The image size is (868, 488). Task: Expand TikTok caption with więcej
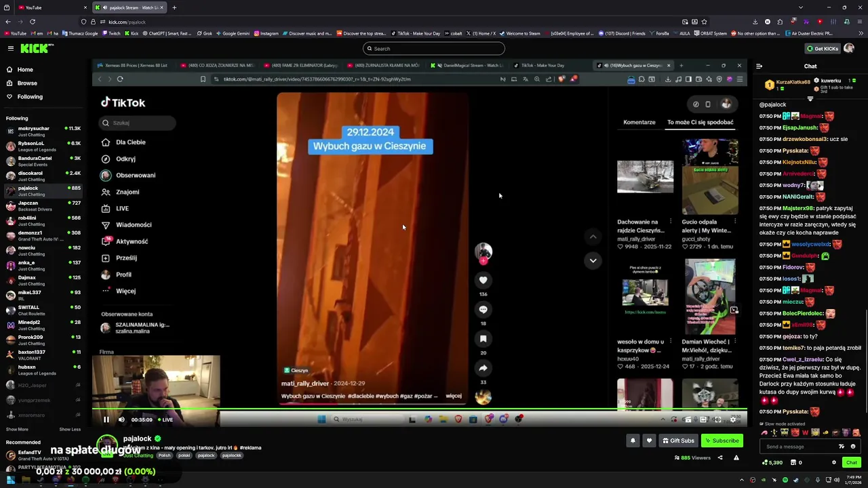pos(454,396)
